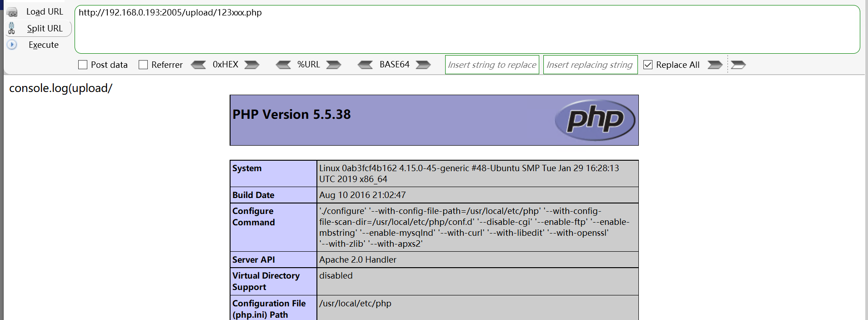This screenshot has width=868, height=320.
Task: Click the Configuration File (php.ini) Path label
Action: point(269,309)
